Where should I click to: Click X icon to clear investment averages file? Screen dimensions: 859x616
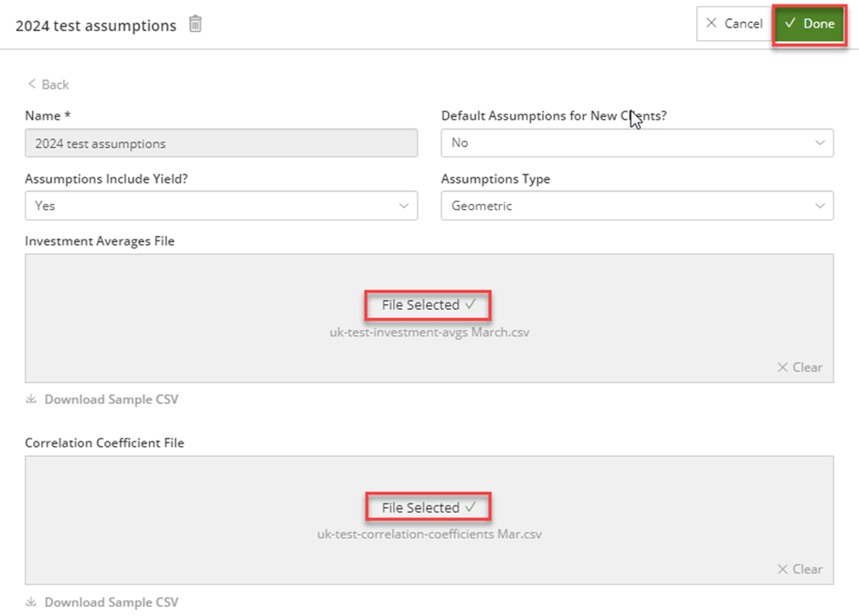pos(782,367)
